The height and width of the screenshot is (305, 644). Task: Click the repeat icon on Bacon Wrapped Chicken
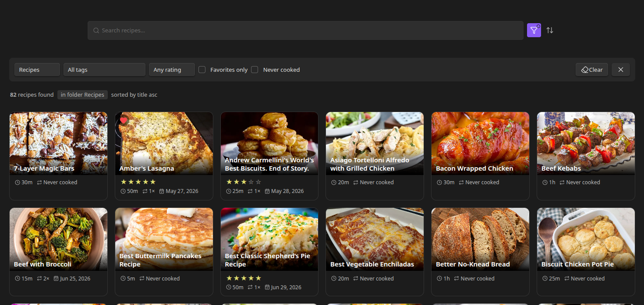coord(461,182)
